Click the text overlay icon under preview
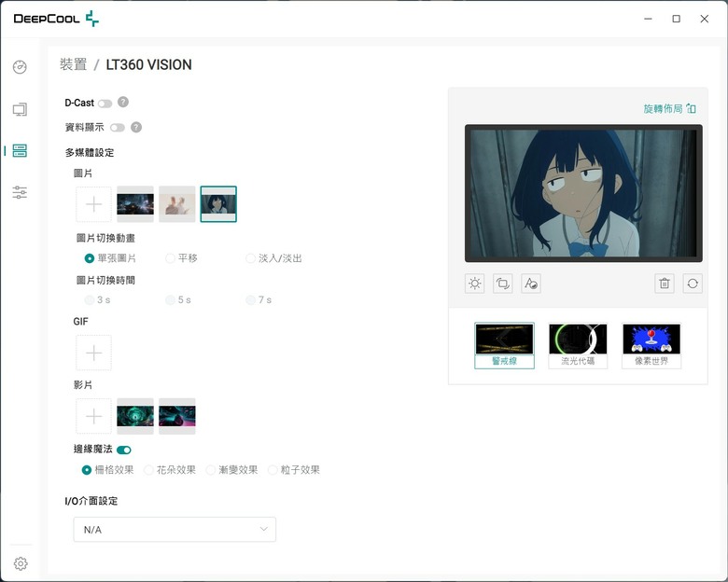Viewport: 728px width, 582px height. click(x=531, y=284)
